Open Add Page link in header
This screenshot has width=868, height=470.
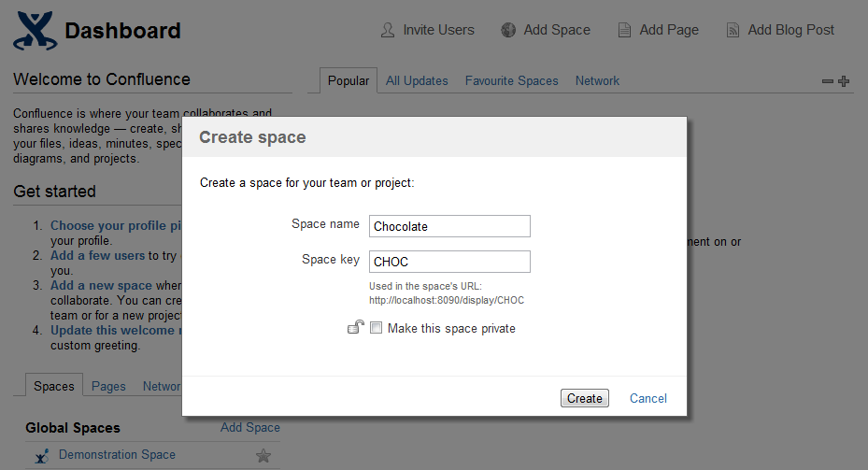tap(669, 30)
